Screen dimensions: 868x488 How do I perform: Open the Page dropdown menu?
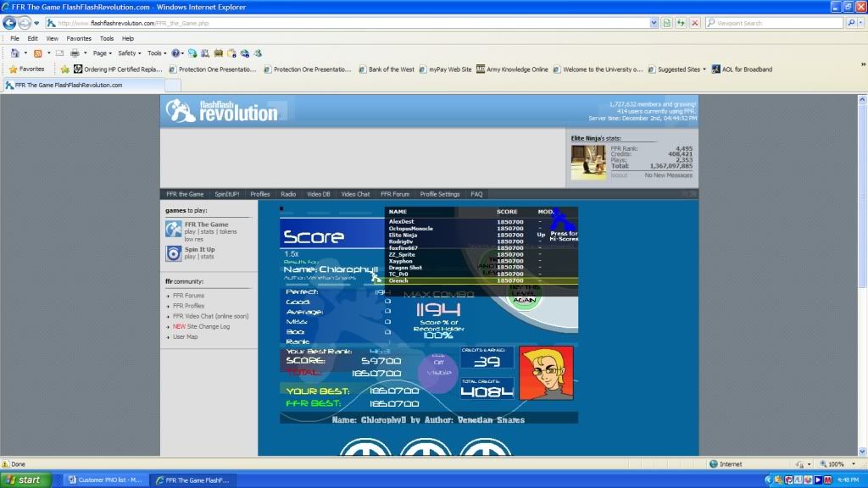tap(103, 53)
